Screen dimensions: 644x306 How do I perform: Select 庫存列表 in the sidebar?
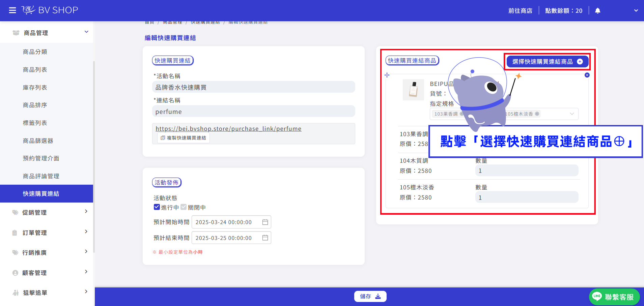pyautogui.click(x=35, y=88)
